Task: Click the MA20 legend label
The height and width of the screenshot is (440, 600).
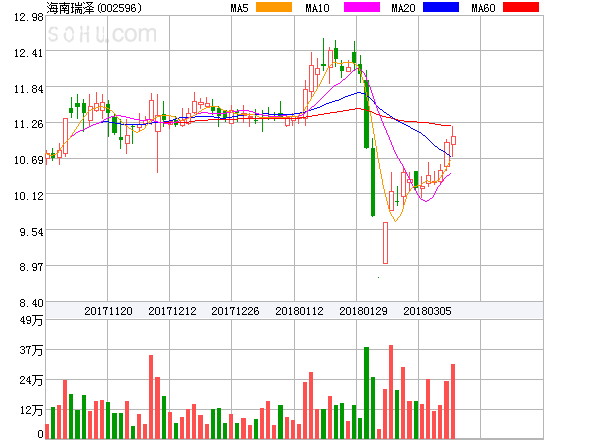Action: 403,8
